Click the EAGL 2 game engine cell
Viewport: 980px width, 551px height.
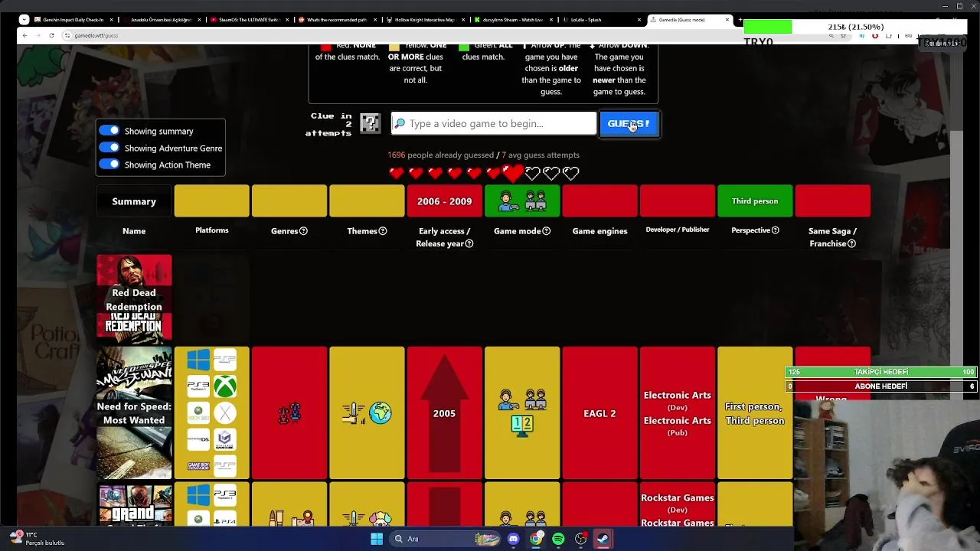tap(599, 413)
